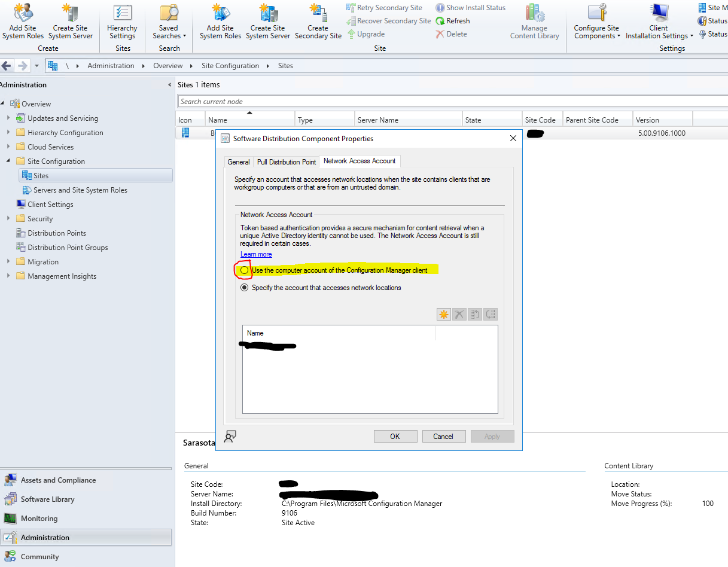Open Assets and Compliance workspace

pyautogui.click(x=86, y=480)
